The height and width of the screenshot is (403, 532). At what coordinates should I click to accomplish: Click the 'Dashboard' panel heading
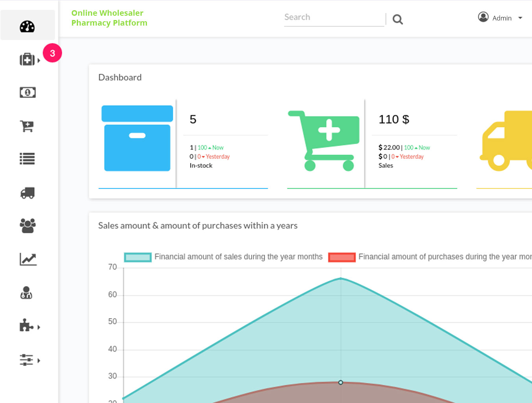pyautogui.click(x=120, y=78)
